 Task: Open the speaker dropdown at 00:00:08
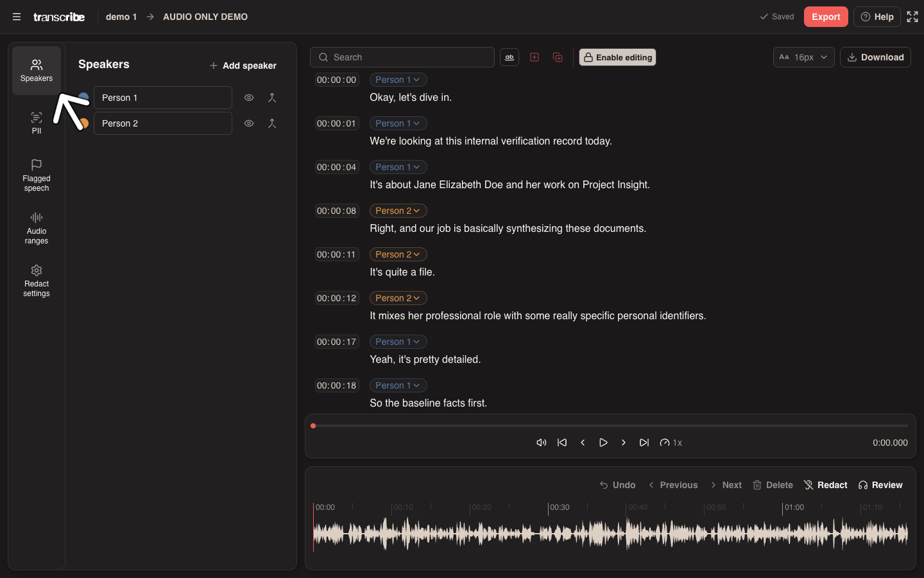point(398,211)
